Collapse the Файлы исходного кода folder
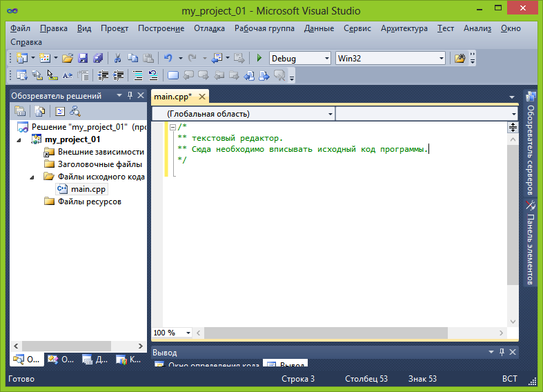Image resolution: width=543 pixels, height=392 pixels. tap(32, 177)
